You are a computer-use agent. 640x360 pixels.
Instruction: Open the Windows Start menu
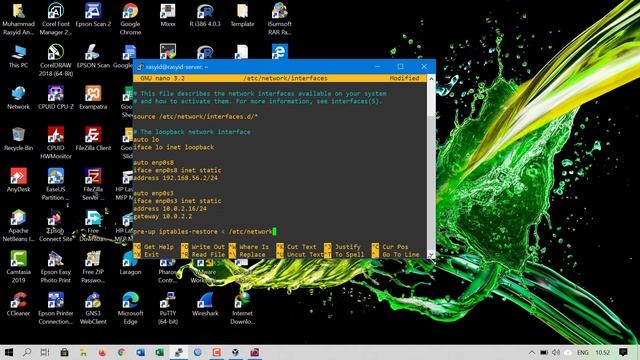tap(9, 352)
